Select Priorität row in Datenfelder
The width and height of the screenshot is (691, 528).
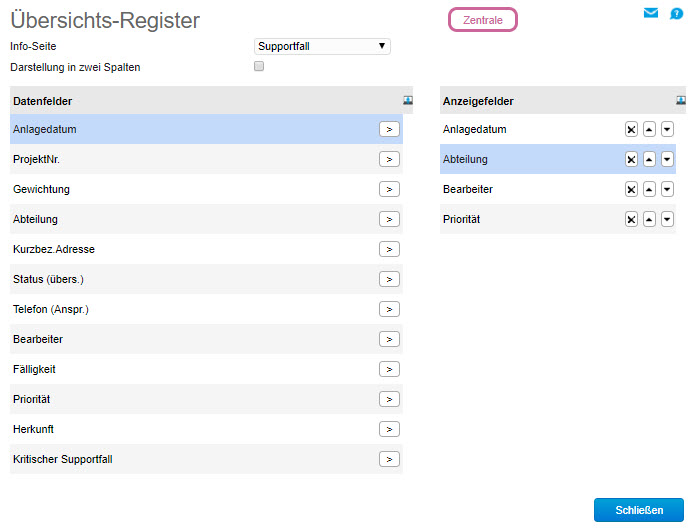pyautogui.click(x=206, y=399)
